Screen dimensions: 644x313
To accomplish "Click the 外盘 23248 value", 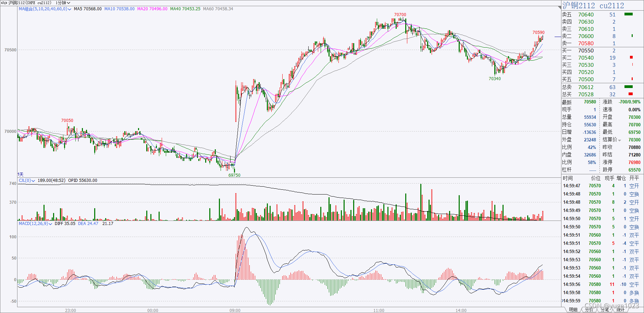I will point(590,140).
